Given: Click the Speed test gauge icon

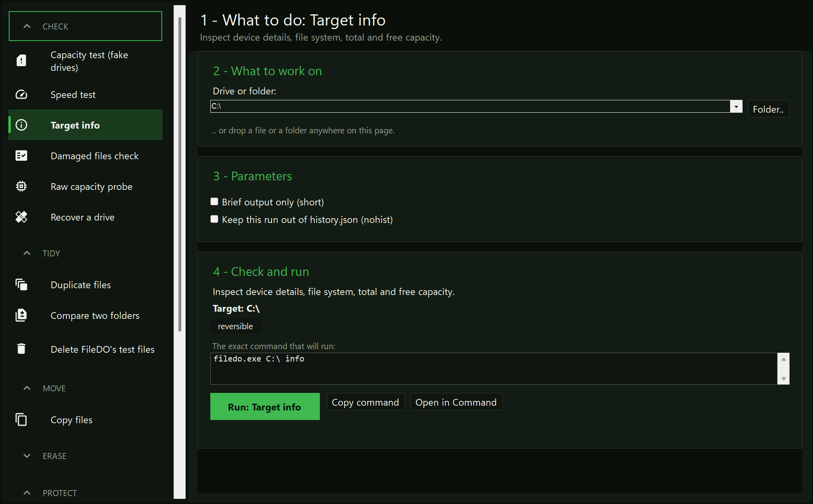Looking at the screenshot, I should [x=22, y=94].
